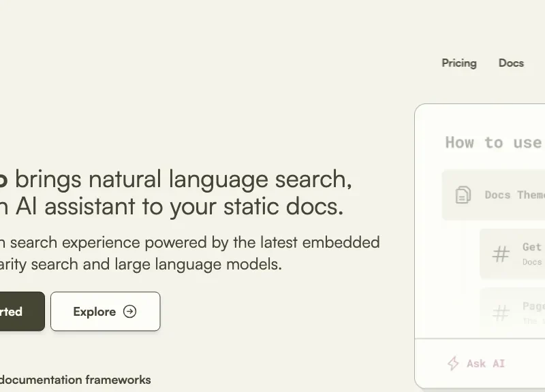This screenshot has height=392, width=545.
Task: Open the Pricing page link
Action: click(x=458, y=63)
